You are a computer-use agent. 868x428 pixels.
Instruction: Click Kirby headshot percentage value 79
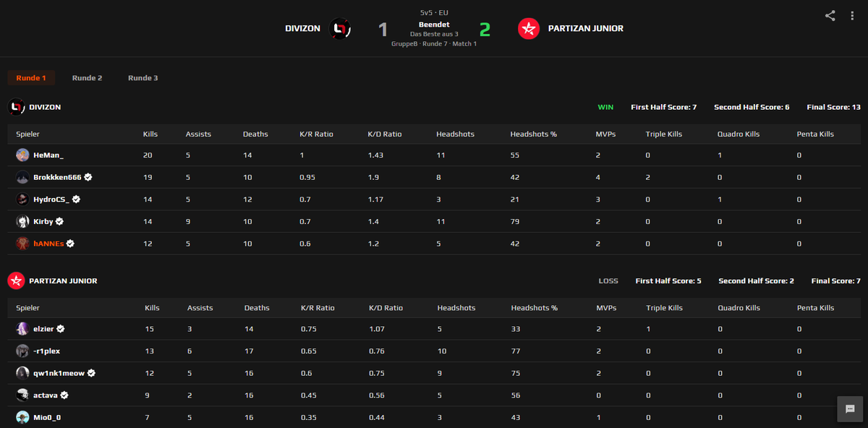tap(515, 221)
